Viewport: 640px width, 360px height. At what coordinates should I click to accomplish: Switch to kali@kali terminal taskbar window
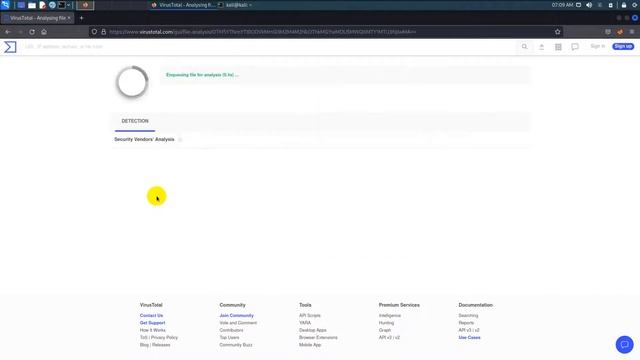click(x=236, y=5)
